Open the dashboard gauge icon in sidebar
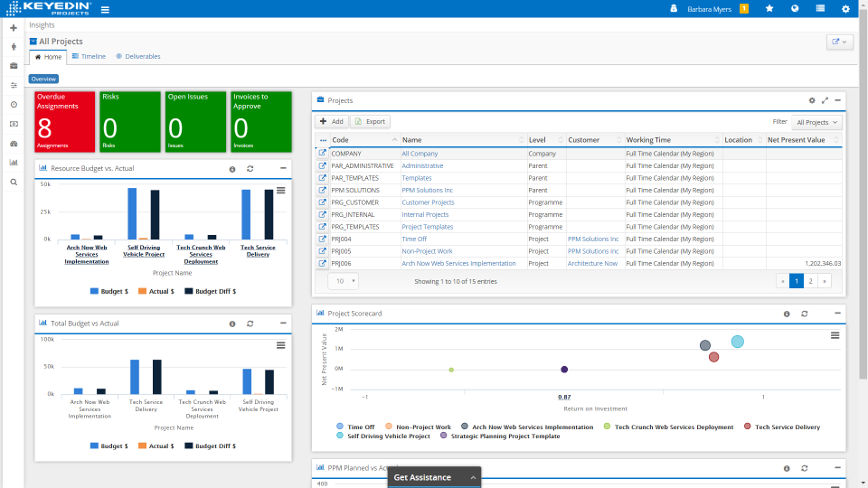 pos(14,144)
